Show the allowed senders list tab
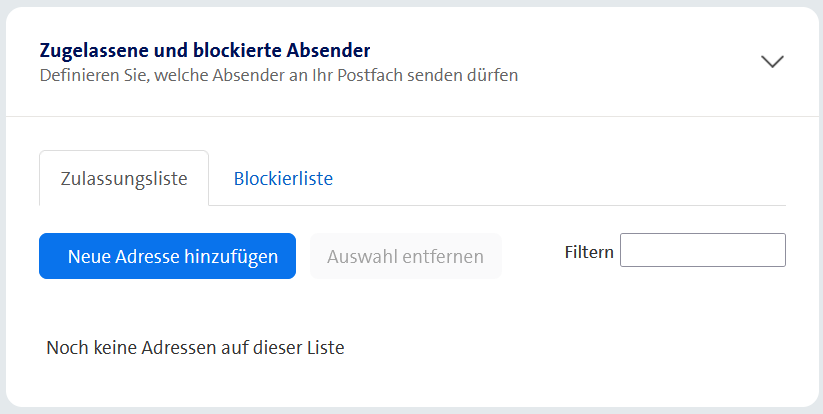This screenshot has height=414, width=823. [x=124, y=179]
